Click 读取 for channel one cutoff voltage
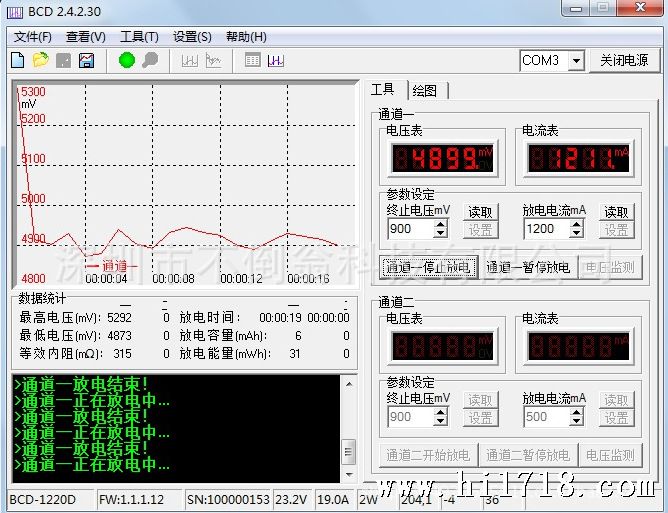668x513 pixels. pos(480,212)
